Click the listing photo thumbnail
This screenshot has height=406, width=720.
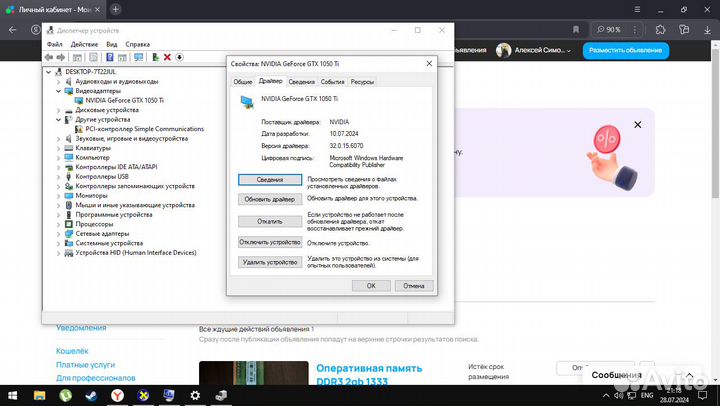pos(253,373)
